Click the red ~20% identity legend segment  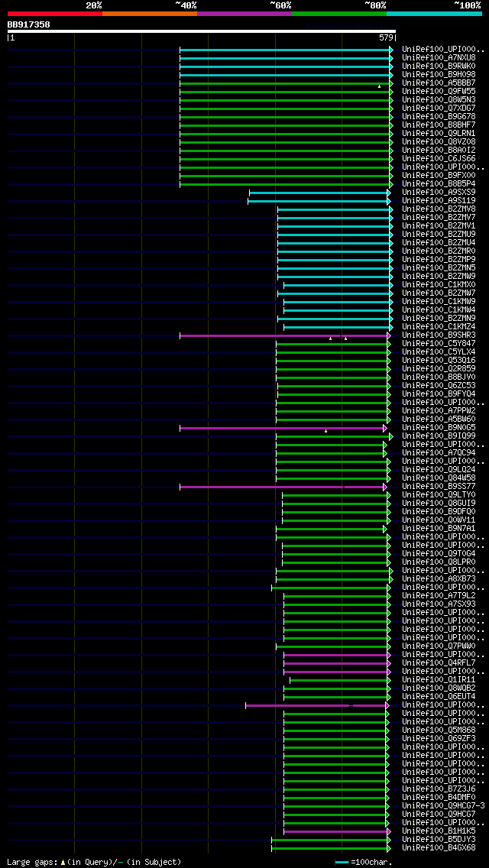click(x=55, y=13)
